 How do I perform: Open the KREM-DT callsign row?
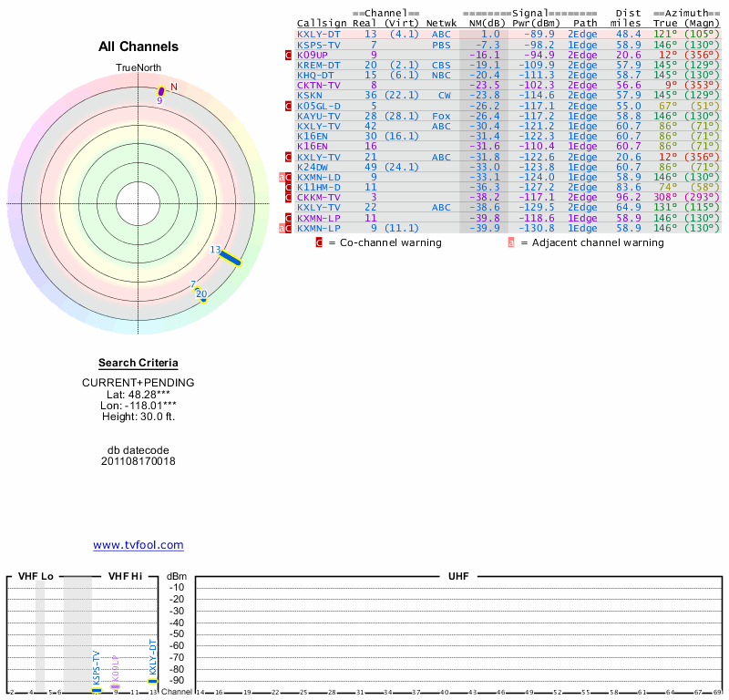pos(318,65)
